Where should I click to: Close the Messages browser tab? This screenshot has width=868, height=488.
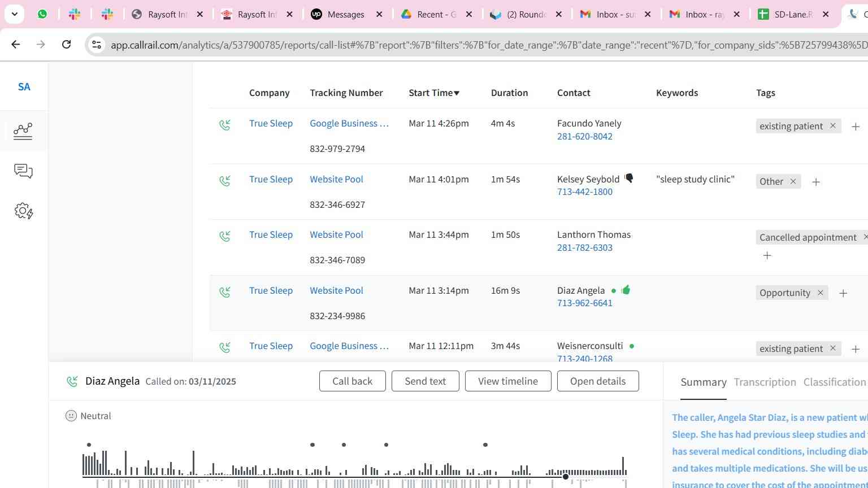click(379, 14)
